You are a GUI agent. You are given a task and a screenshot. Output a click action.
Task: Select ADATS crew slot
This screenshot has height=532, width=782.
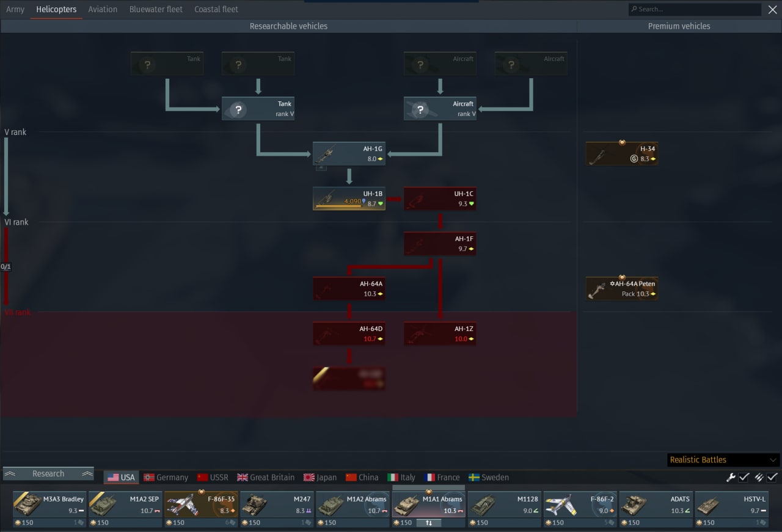tap(656, 509)
